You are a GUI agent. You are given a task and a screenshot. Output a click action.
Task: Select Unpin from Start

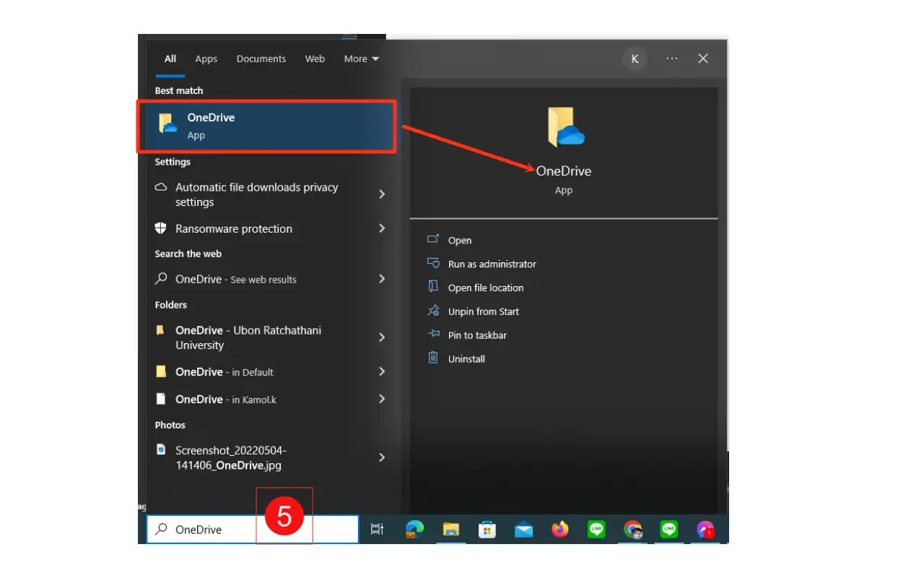coord(484,311)
